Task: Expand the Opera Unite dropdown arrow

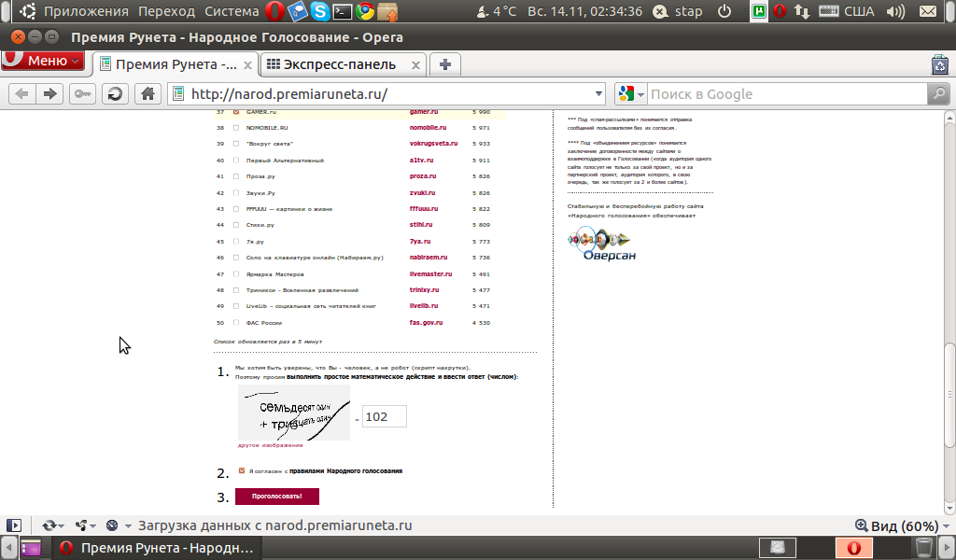Action: (x=92, y=525)
